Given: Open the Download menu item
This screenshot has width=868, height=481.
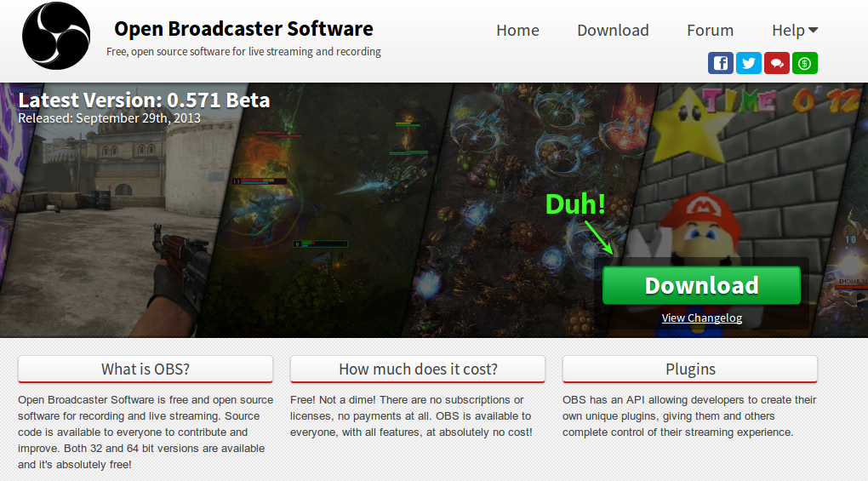Looking at the screenshot, I should click(613, 31).
